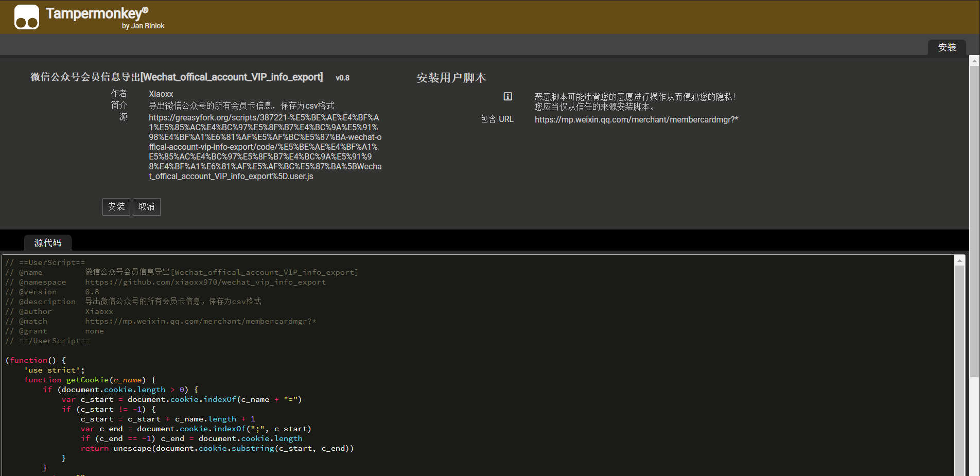Click the page vertical scrollbar thumb
This screenshot has height=476, width=980.
pos(974,221)
